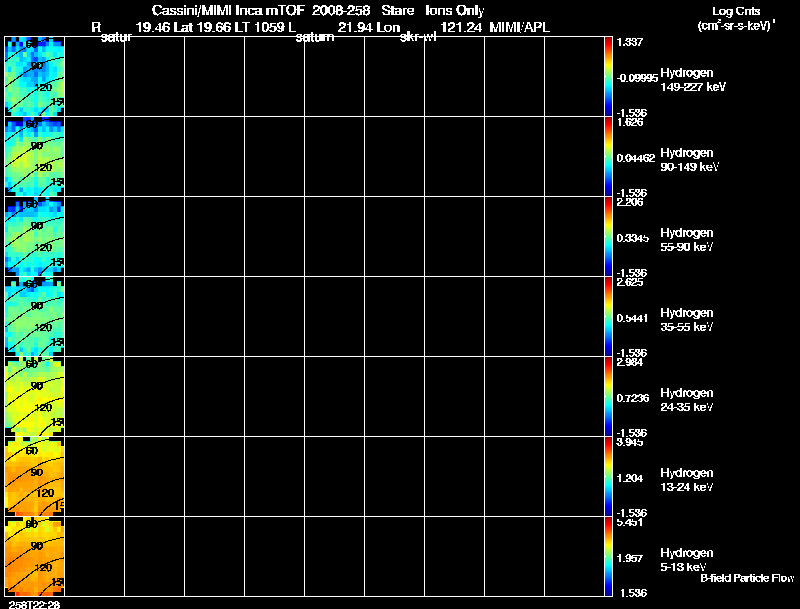This screenshot has width=800, height=609.
Task: Click the colorbar maximum value 5.451
Action: click(630, 522)
